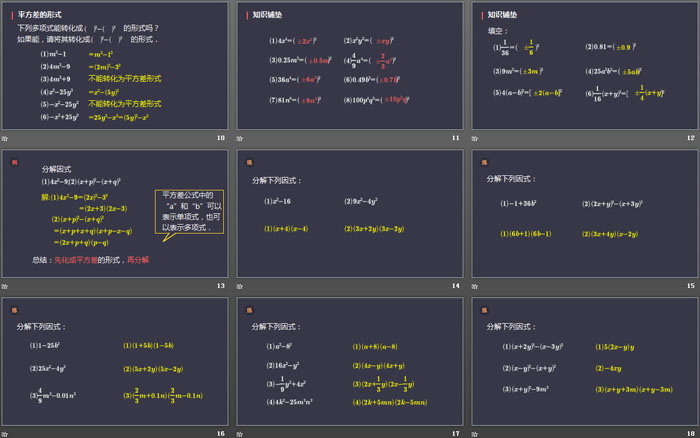Viewport: 700px width, 438px height.
Task: Click the animation star icon under slide 12
Action: pos(475,138)
